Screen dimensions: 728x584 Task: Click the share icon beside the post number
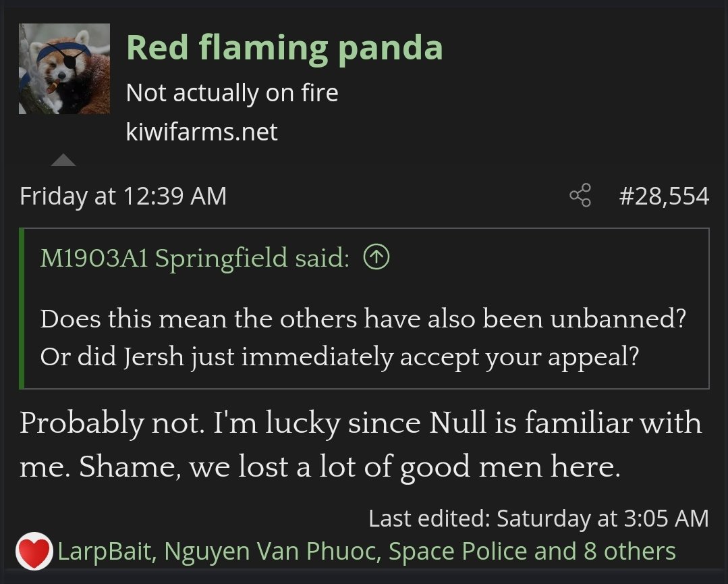point(580,196)
